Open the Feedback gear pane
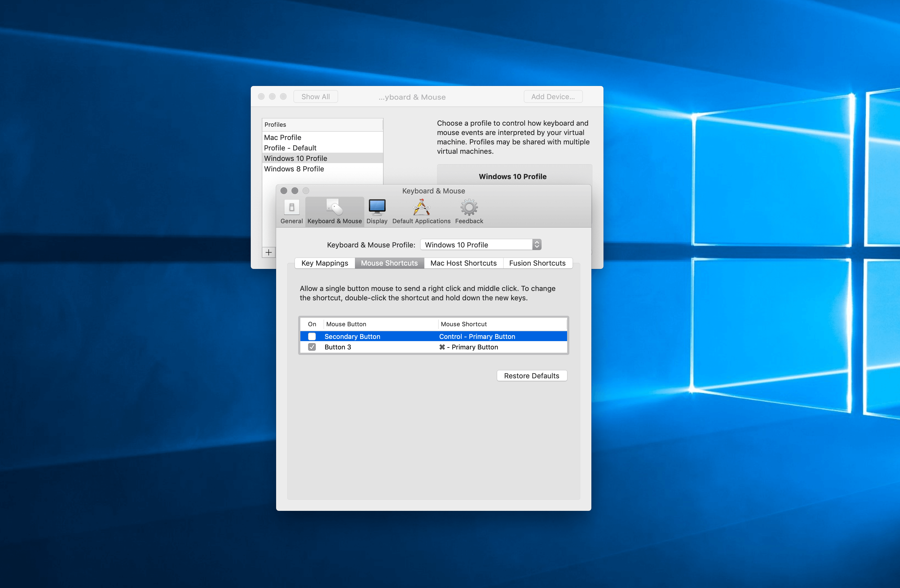This screenshot has width=900, height=588. tap(469, 212)
